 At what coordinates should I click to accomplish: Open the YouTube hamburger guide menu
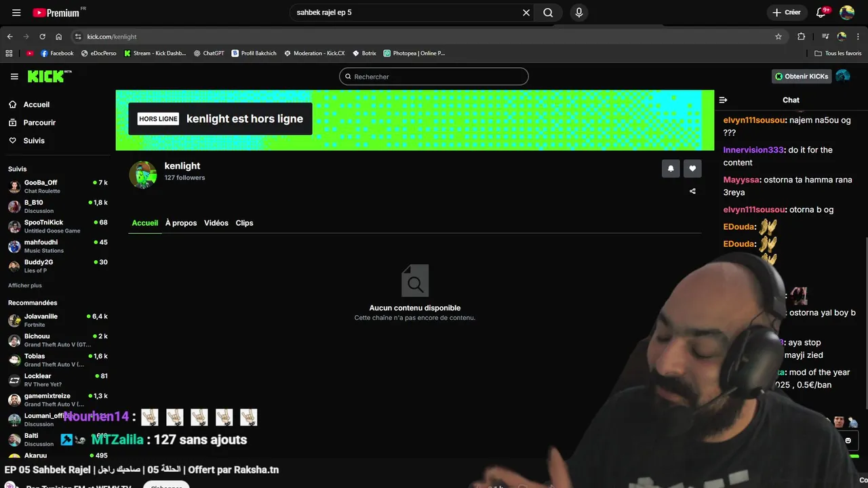tap(16, 12)
